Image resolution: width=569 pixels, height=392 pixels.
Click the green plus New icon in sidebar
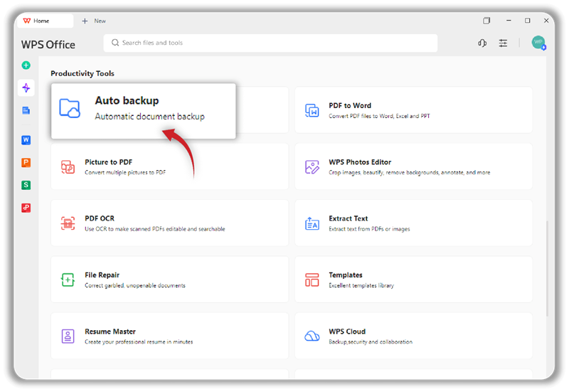point(26,65)
